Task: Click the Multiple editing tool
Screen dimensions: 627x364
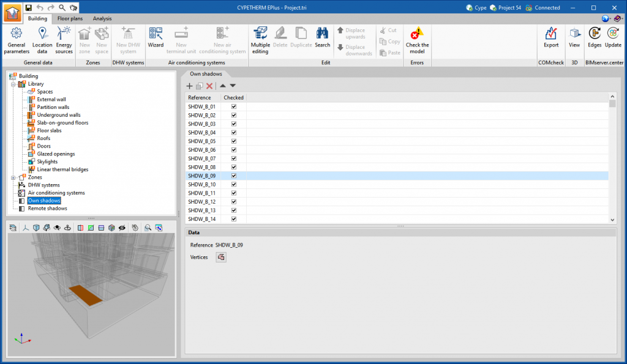Action: pos(260,40)
